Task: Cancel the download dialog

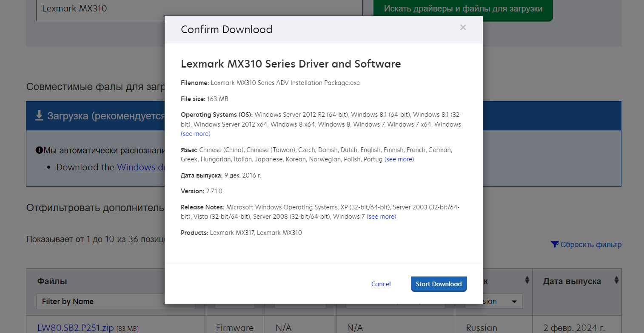Action: point(381,284)
